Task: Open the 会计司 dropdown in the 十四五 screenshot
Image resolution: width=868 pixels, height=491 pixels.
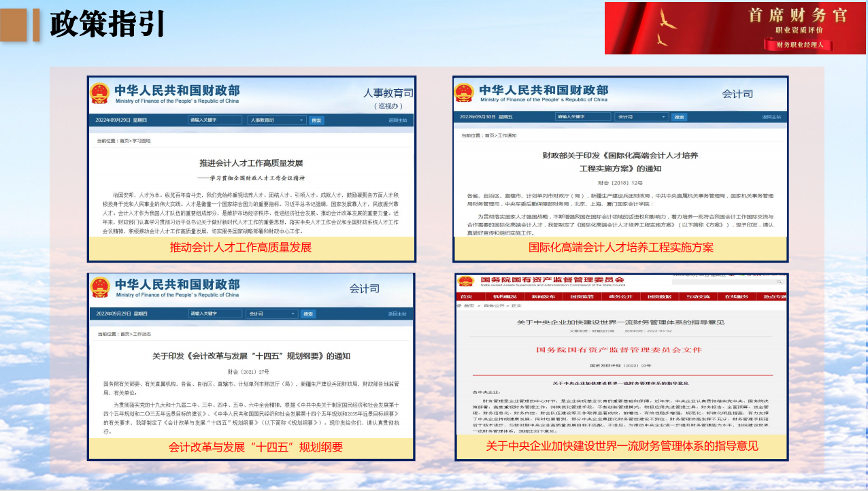Action: coord(271,314)
